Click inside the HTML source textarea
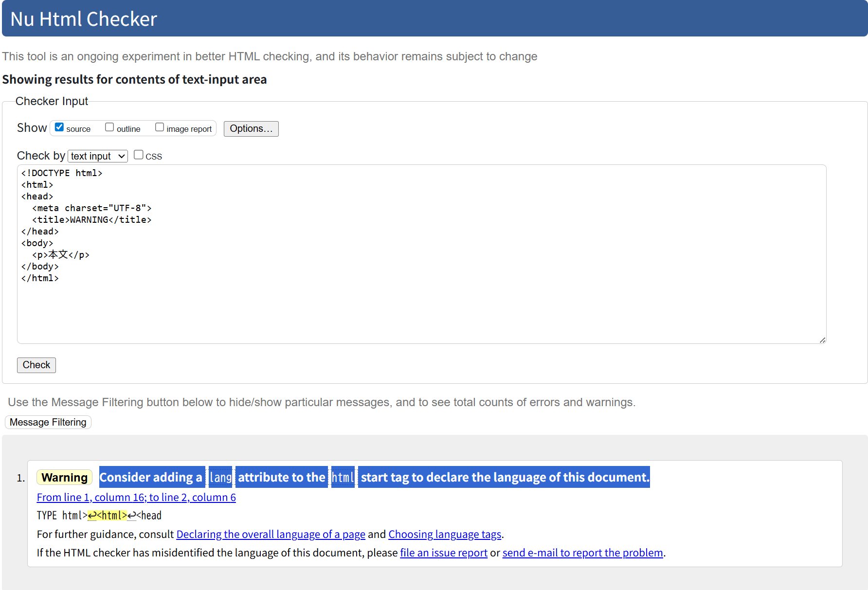Image resolution: width=868 pixels, height=590 pixels. [x=421, y=254]
